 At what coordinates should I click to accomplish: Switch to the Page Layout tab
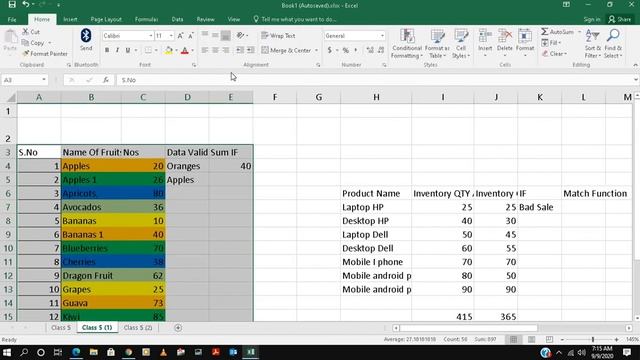click(106, 19)
